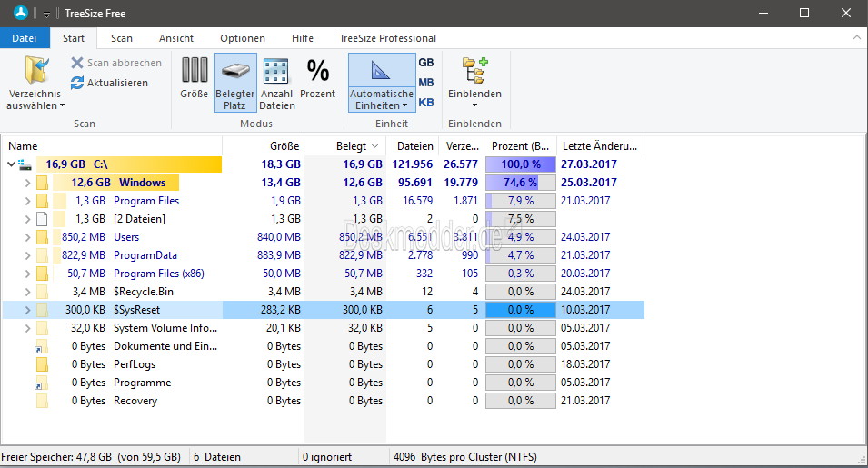This screenshot has height=468, width=868.
Task: Sort by the Dateien column header
Action: pos(413,146)
